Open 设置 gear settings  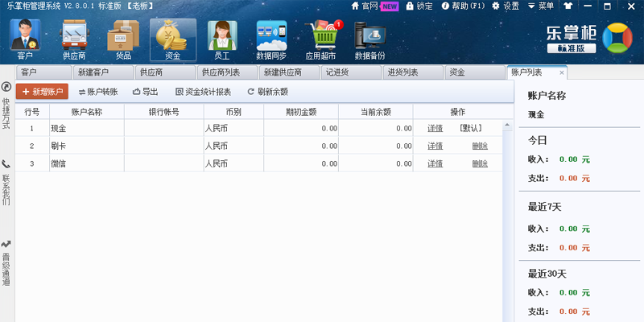coord(506,6)
